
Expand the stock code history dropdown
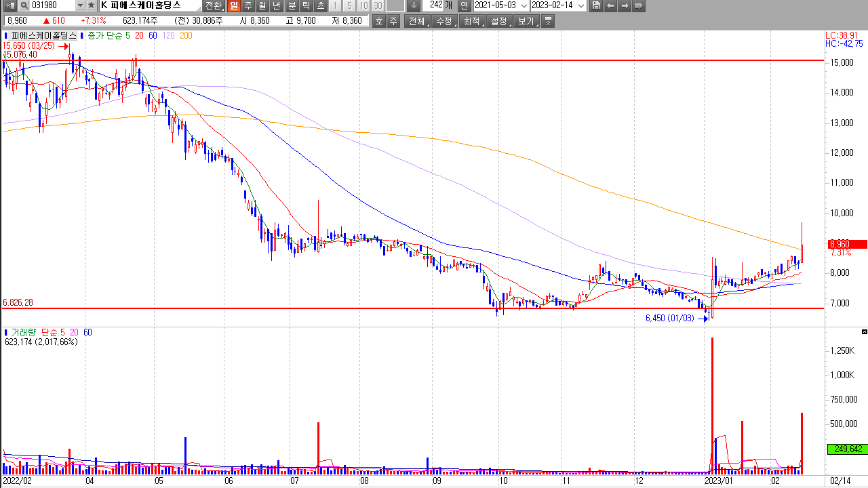pyautogui.click(x=80, y=5)
